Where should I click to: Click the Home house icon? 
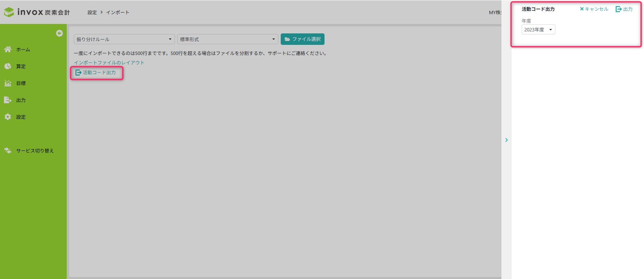point(8,49)
